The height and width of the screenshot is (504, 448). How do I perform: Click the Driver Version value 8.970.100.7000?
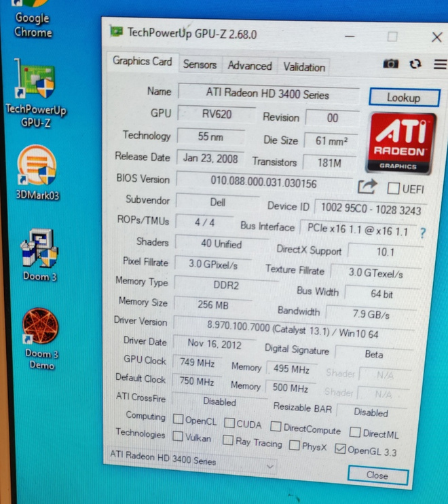coord(293,330)
